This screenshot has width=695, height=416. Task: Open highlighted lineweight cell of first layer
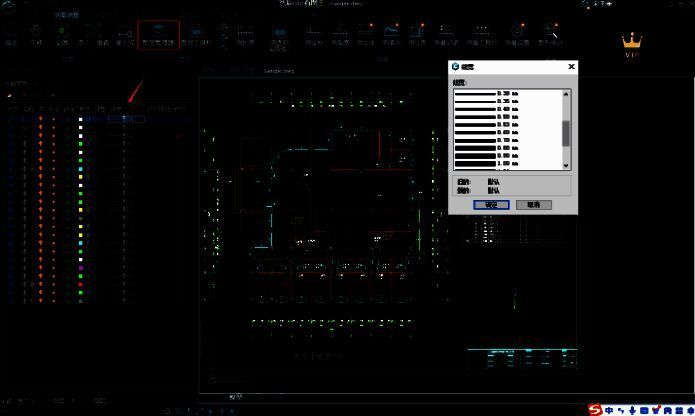[126, 119]
